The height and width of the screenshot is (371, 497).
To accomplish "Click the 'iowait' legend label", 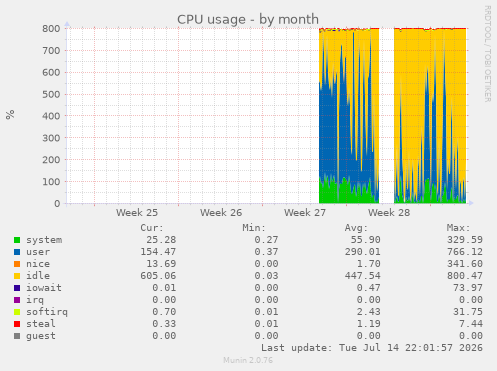I will tap(44, 288).
